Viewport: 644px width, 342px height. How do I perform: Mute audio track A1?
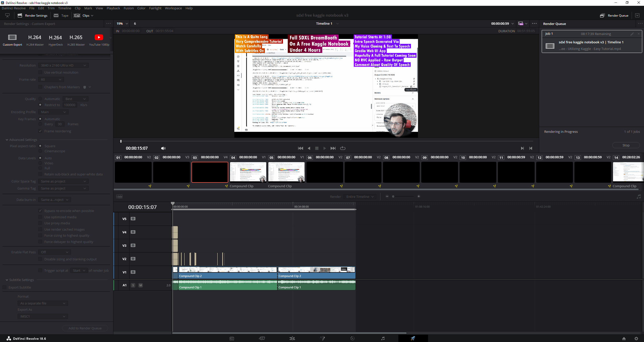point(141,285)
